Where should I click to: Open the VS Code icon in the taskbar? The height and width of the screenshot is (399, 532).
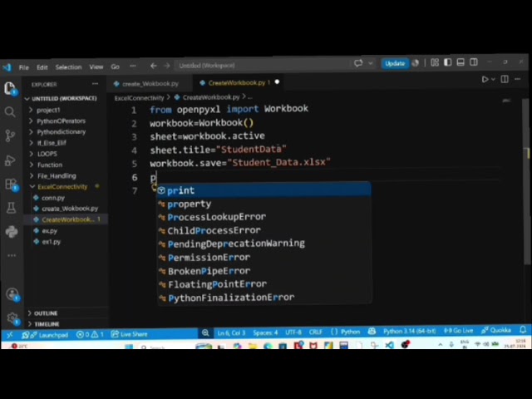point(390,345)
